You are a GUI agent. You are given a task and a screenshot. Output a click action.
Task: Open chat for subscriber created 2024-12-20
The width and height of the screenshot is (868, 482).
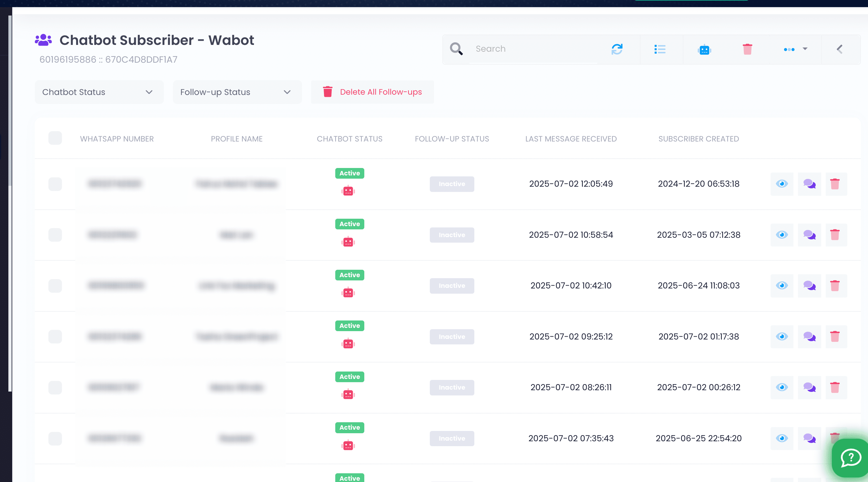tap(809, 184)
